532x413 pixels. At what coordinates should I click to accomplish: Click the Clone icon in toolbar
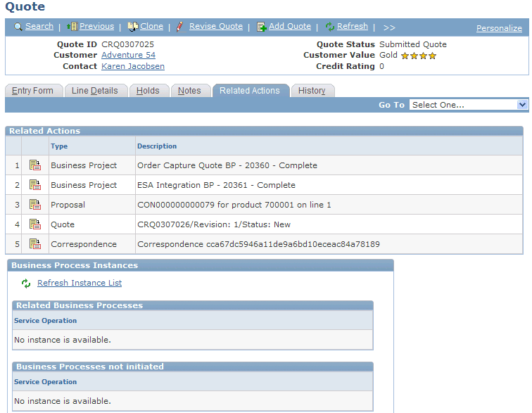(x=133, y=27)
